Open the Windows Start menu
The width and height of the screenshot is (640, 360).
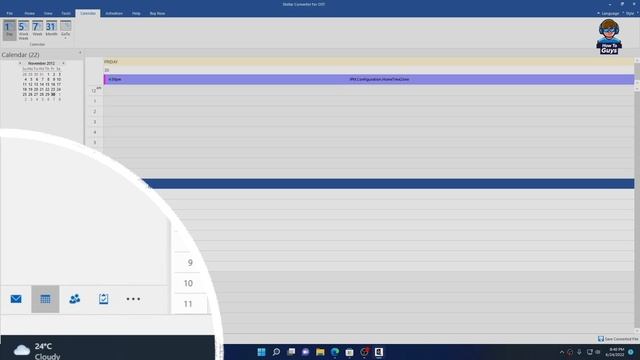tap(261, 352)
